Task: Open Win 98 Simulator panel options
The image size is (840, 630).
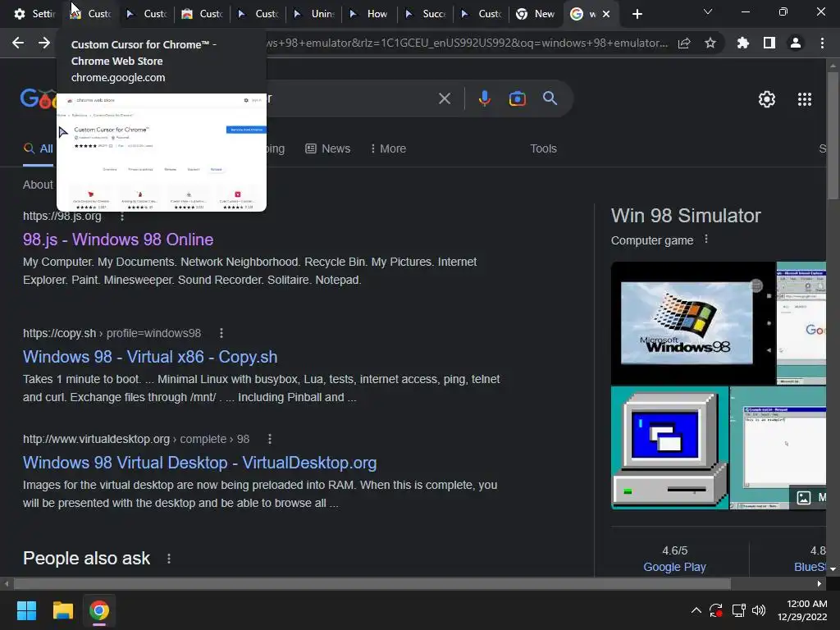Action: tap(706, 239)
